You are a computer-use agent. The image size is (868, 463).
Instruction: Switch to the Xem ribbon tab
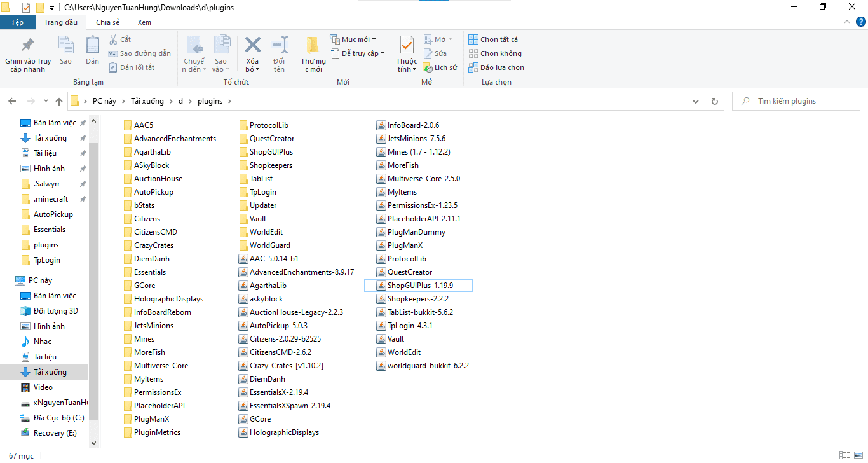coord(144,22)
